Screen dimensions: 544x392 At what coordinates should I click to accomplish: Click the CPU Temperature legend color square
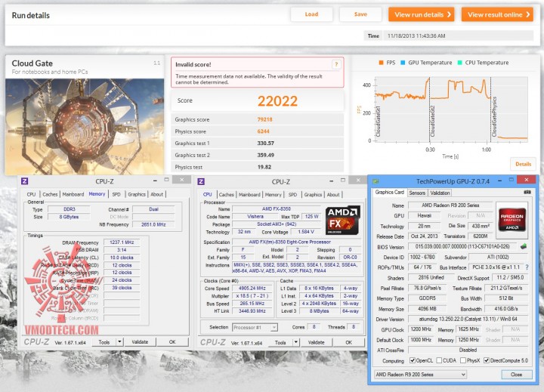tap(459, 63)
